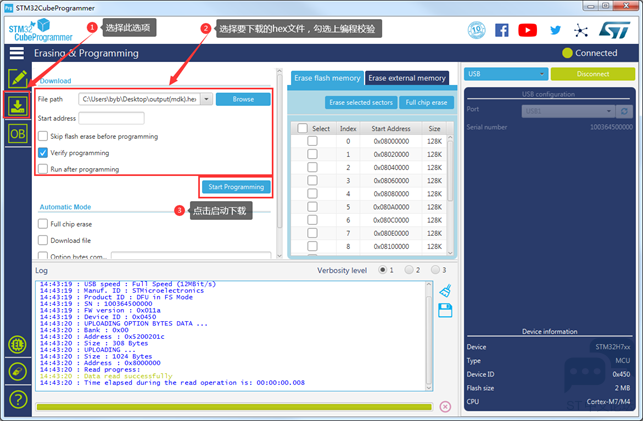Screen dimensions: 643x421
Task: Switch to Erase flash memory tab
Action: click(x=327, y=78)
